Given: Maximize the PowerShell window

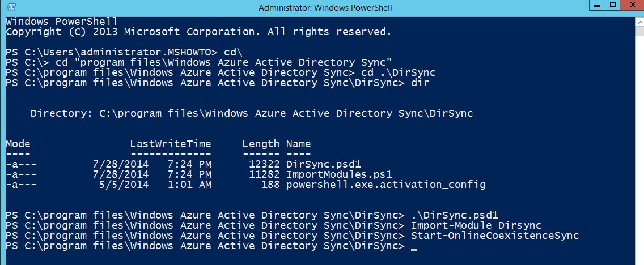Looking at the screenshot, I should [x=612, y=5].
